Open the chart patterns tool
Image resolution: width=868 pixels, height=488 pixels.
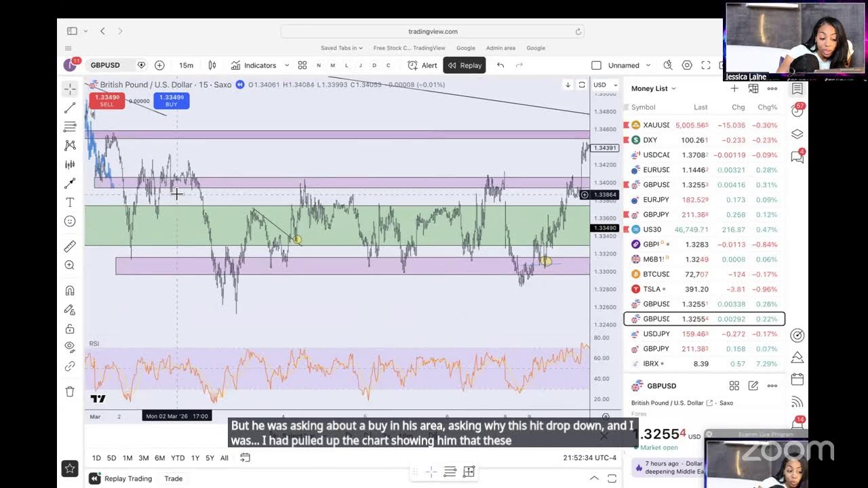pyautogui.click(x=70, y=146)
